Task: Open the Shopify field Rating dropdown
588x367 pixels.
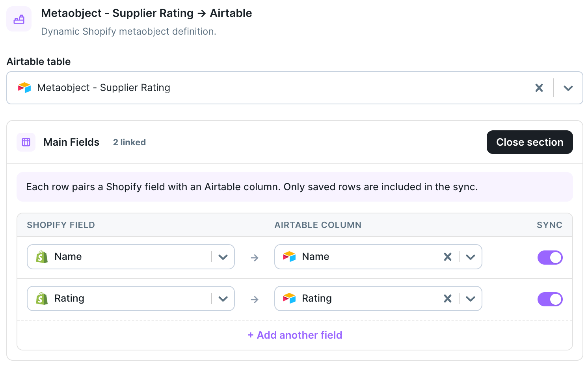Action: pyautogui.click(x=131, y=298)
